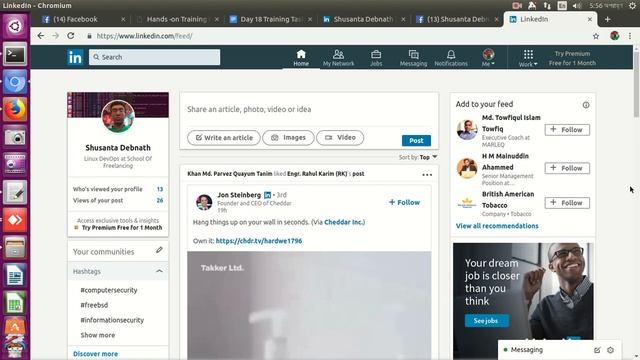Compose new message icon in Messaging bar
The width and height of the screenshot is (640, 360).
point(597,350)
